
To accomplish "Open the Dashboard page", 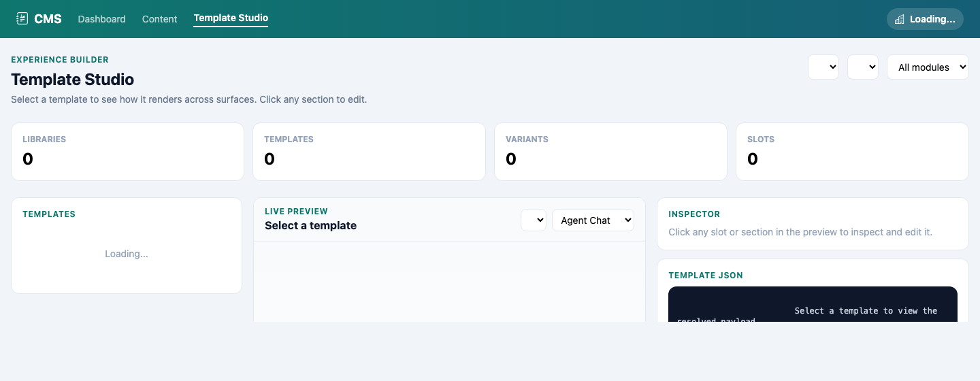I will coord(102,19).
